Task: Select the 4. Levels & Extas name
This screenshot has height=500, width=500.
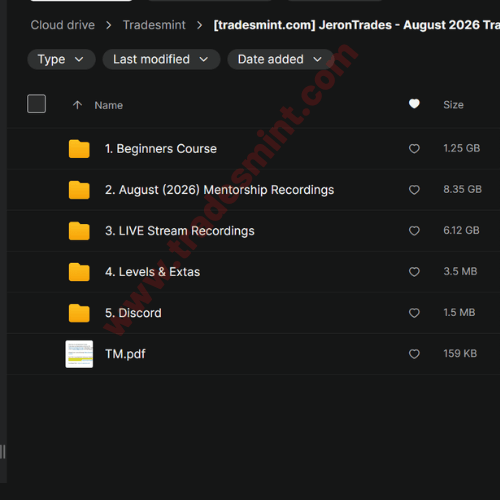Action: 152,272
